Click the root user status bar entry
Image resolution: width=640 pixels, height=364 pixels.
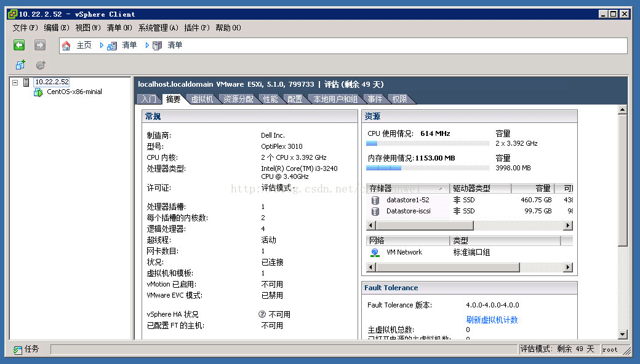(x=610, y=349)
